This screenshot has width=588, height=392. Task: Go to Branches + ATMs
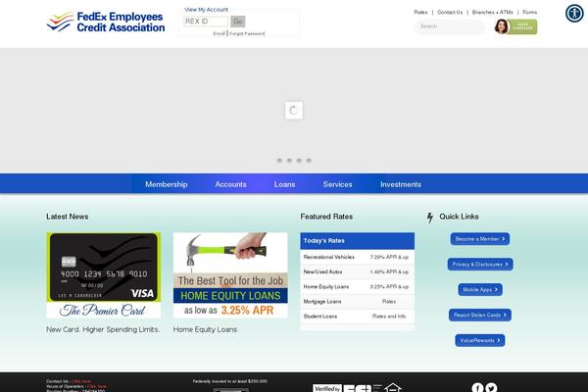coord(492,13)
